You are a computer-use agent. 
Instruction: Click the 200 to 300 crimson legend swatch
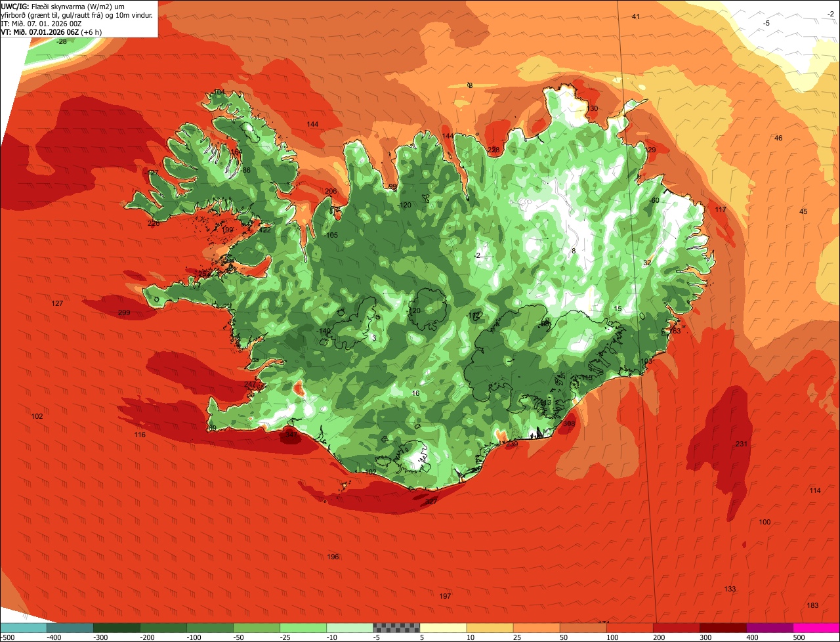tap(676, 628)
